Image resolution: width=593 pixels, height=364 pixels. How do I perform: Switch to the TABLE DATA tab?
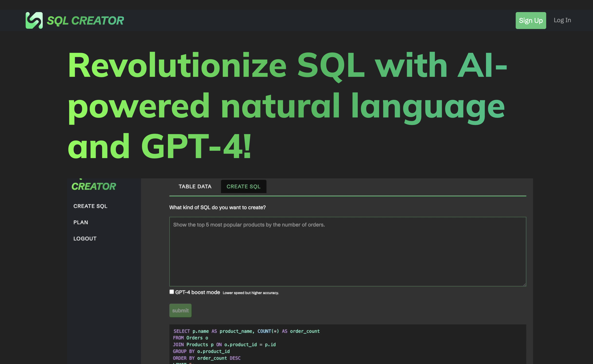coord(195,186)
